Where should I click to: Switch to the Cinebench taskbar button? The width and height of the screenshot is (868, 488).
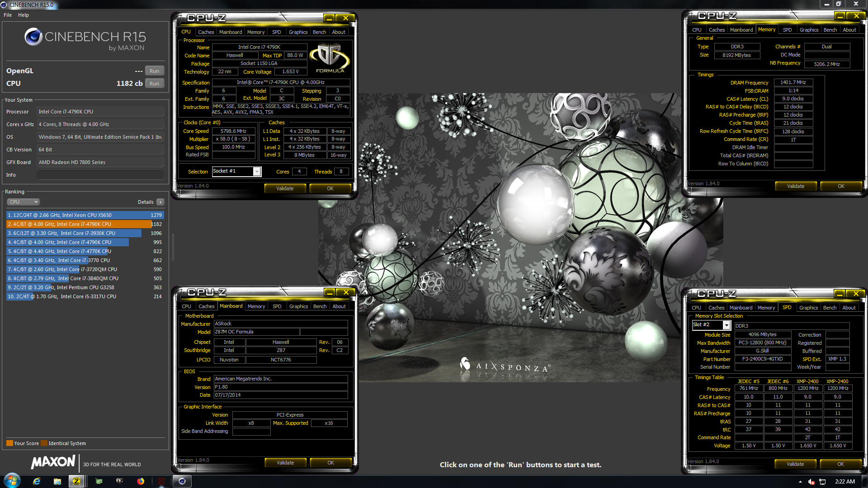coord(182,481)
